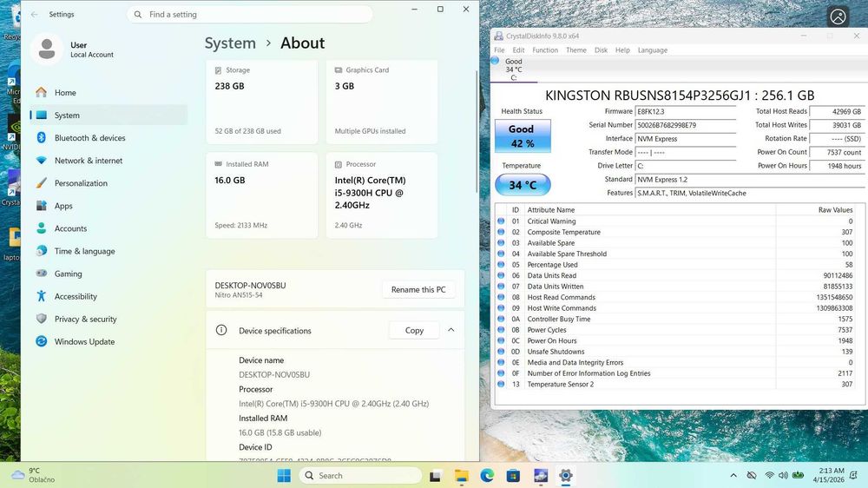Screen dimensions: 868x488
Task: Open the Windows Start menu
Action: pyautogui.click(x=284, y=476)
